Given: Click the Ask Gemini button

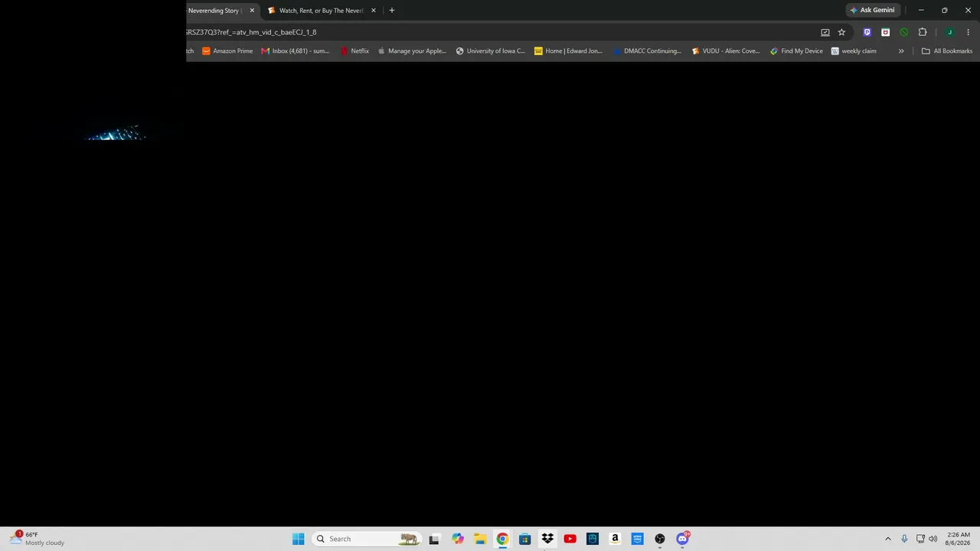Looking at the screenshot, I should [871, 11].
